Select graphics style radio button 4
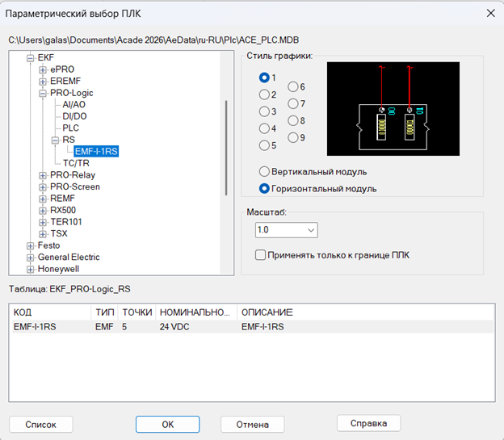This screenshot has height=440, width=504. click(264, 128)
